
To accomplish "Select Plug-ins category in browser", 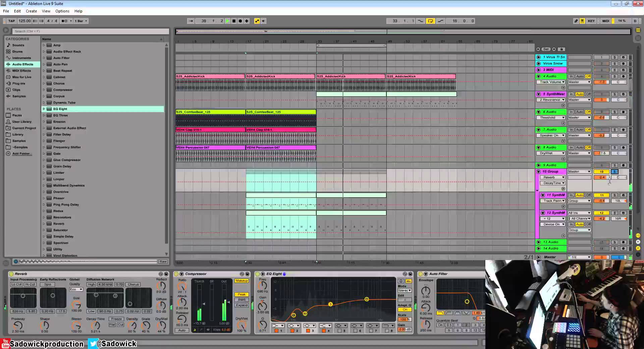I will pos(19,84).
